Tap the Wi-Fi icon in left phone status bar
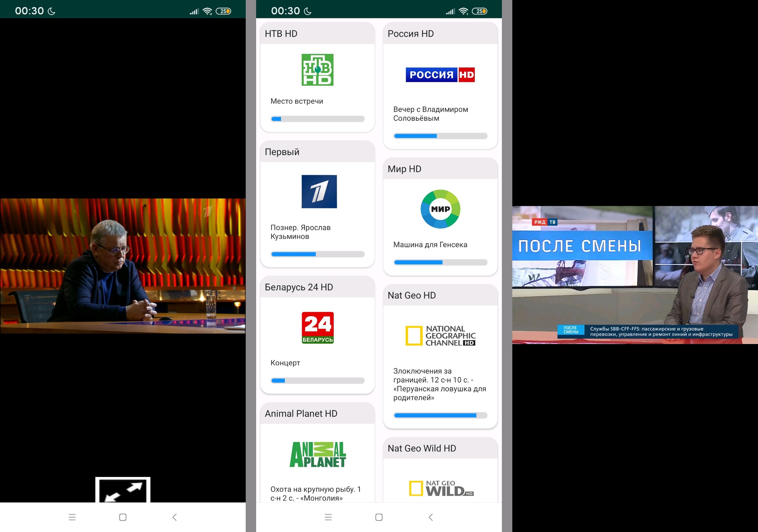 (207, 11)
